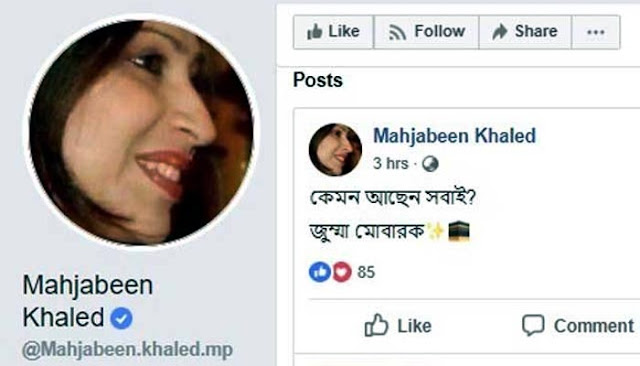Click the red heart love reaction icon

coord(342,272)
